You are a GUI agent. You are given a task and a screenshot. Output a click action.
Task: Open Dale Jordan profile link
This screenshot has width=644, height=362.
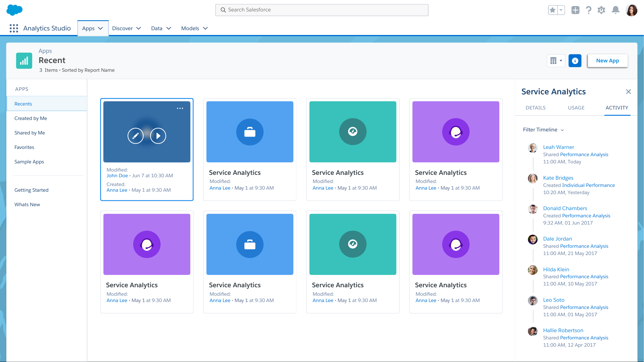click(557, 239)
